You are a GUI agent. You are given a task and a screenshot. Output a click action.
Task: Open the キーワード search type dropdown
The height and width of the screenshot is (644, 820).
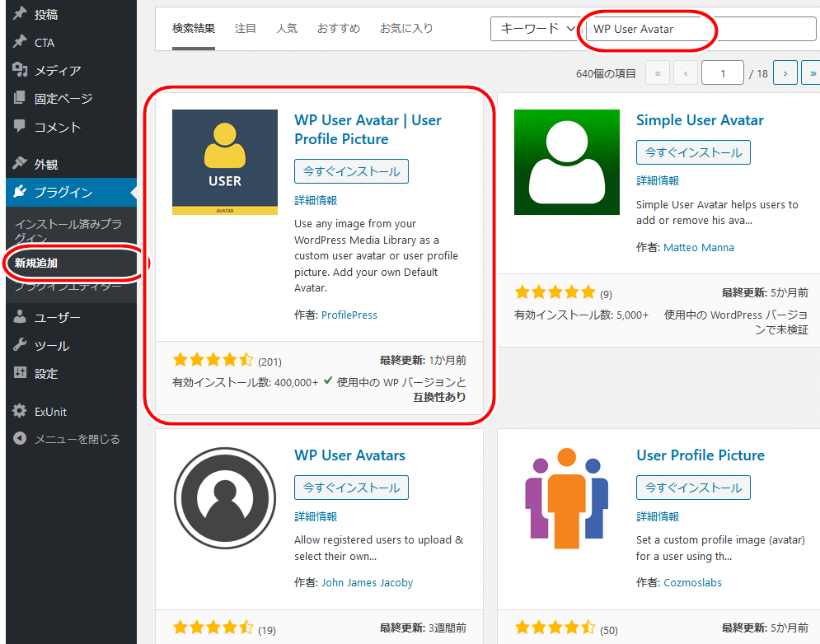(x=536, y=29)
